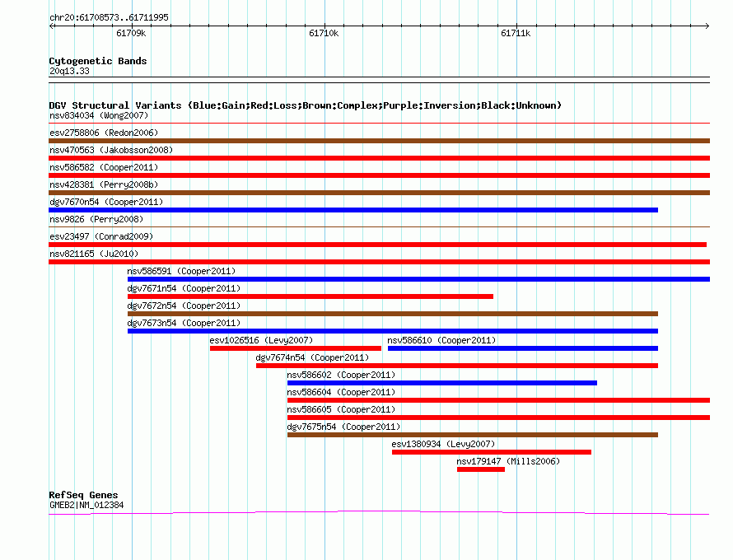Select the nsv428381 (Perry2008b) brown complex bar
The image size is (733, 560).
tap(379, 193)
